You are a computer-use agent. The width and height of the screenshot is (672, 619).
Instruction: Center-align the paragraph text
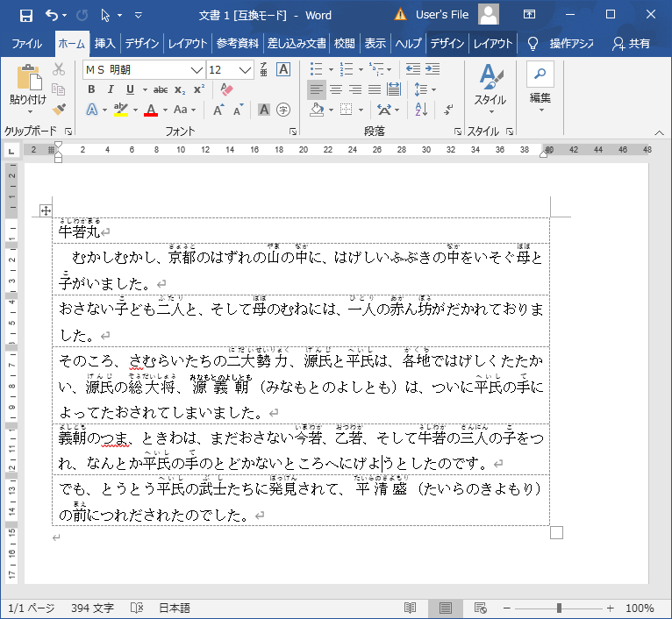[x=335, y=89]
